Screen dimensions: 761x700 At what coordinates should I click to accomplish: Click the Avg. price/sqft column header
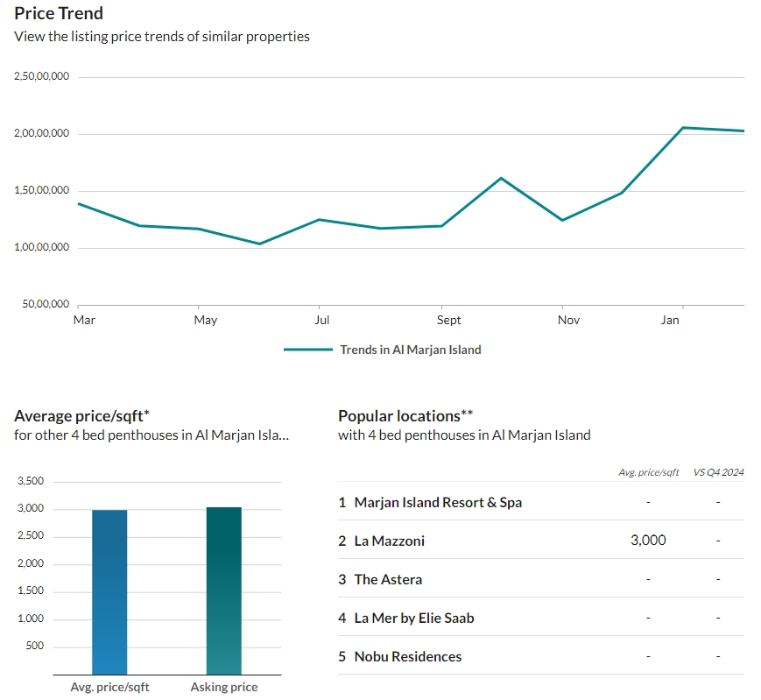648,472
